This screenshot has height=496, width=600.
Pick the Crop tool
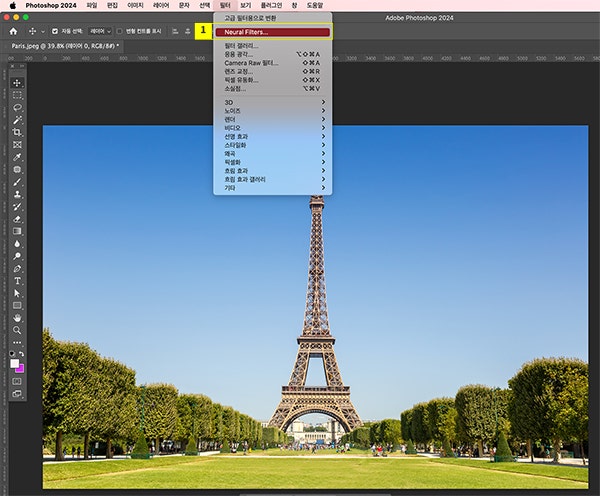[x=17, y=132]
